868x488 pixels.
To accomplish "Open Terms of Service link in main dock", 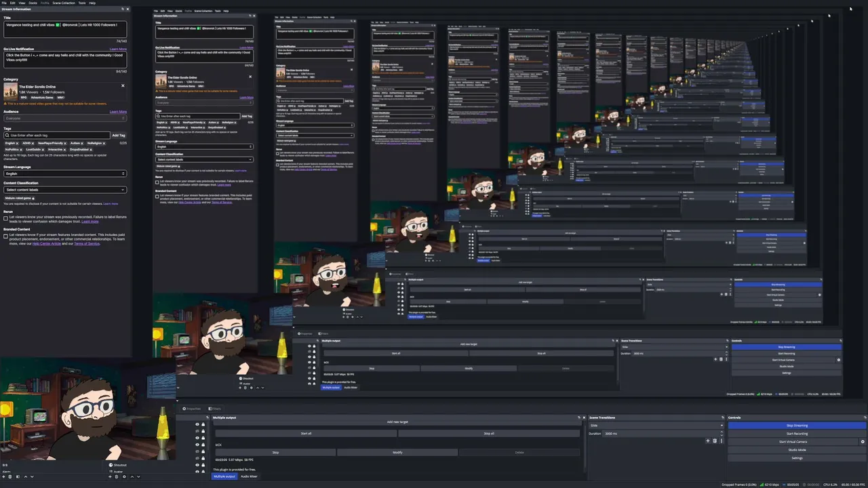I will click(87, 243).
